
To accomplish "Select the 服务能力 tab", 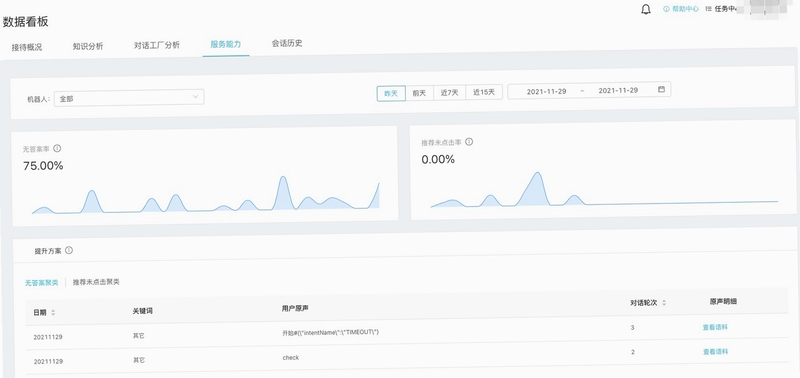I will 226,44.
